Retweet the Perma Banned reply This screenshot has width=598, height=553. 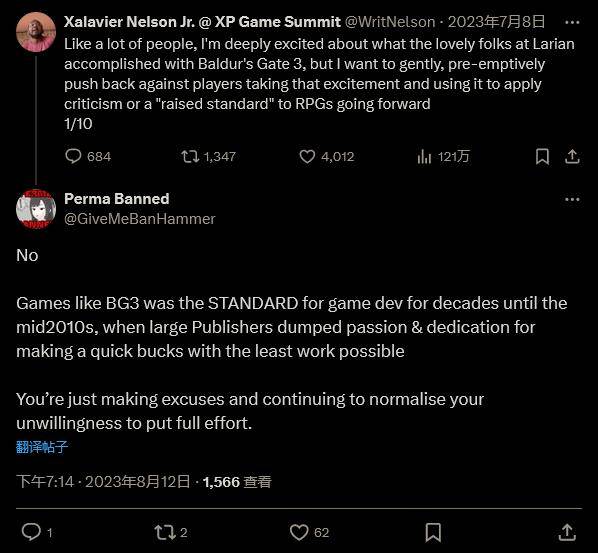pyautogui.click(x=170, y=532)
